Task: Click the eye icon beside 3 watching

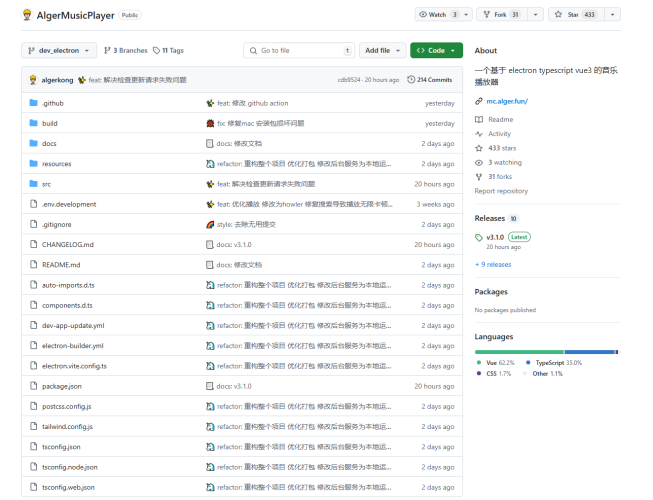Action: coord(479,162)
